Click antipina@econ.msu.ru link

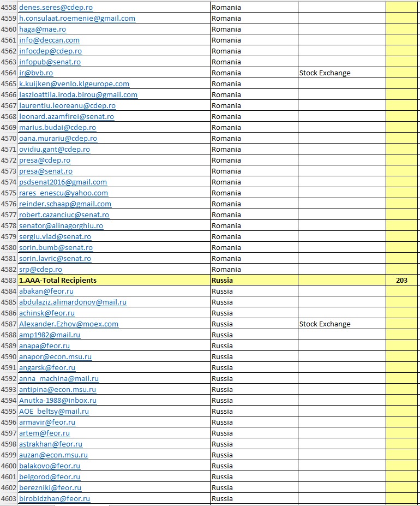pyautogui.click(x=57, y=390)
